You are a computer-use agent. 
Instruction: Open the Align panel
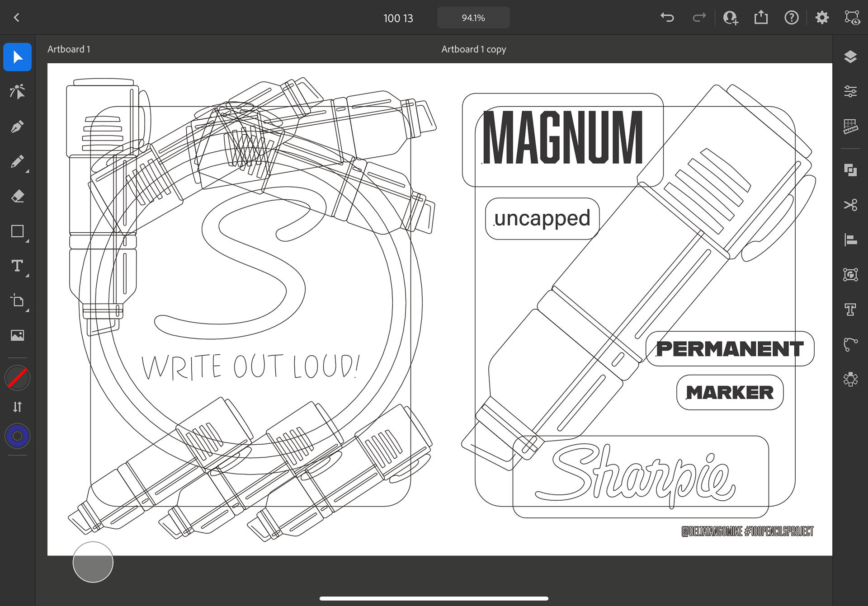tap(850, 240)
